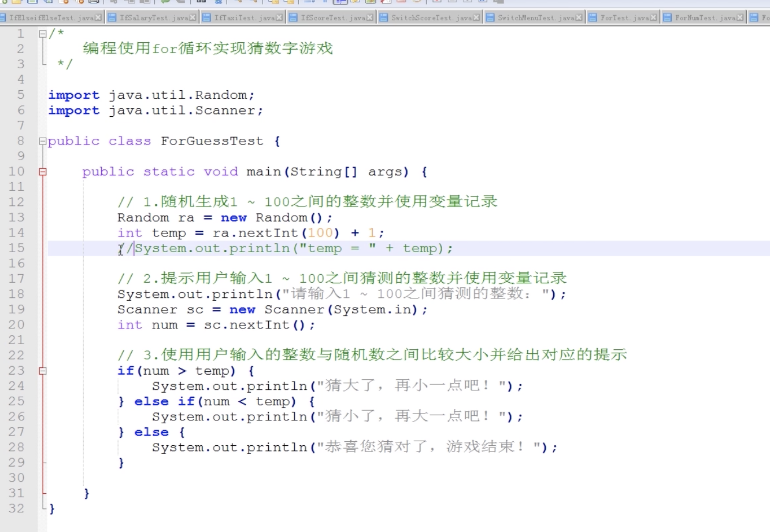Close the IfElseifElseTest.java tab
The width and height of the screenshot is (770, 532).
[x=98, y=18]
